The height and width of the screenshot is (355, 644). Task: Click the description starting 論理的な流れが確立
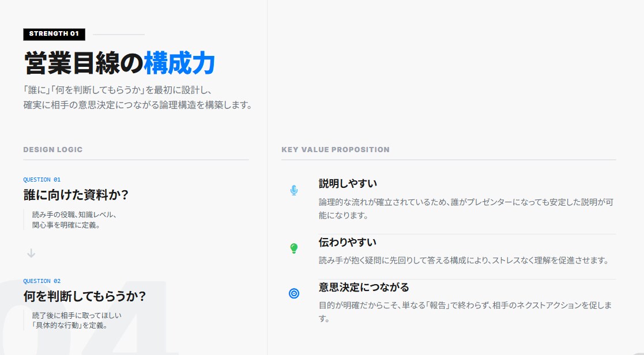[466, 209]
